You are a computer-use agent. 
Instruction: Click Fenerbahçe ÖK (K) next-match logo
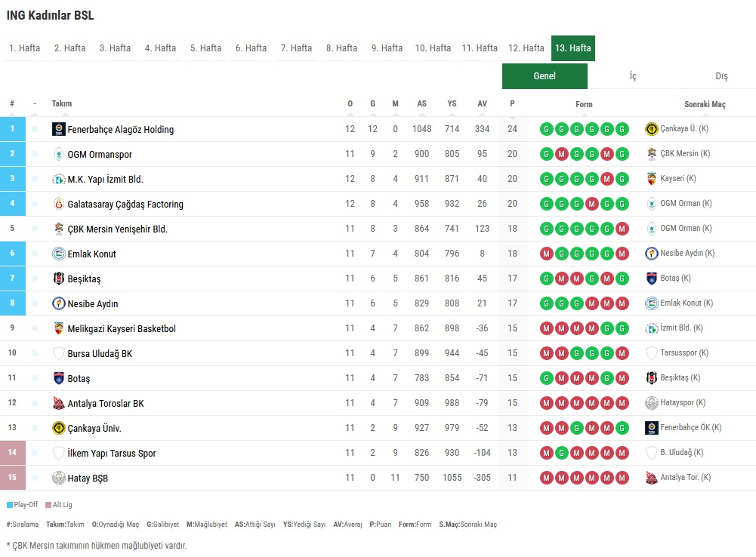[651, 427]
